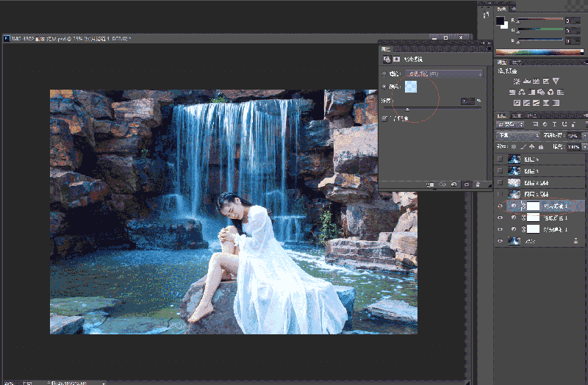This screenshot has width=588, height=385.
Task: Select the Adjustments panel tab
Action: click(x=503, y=62)
